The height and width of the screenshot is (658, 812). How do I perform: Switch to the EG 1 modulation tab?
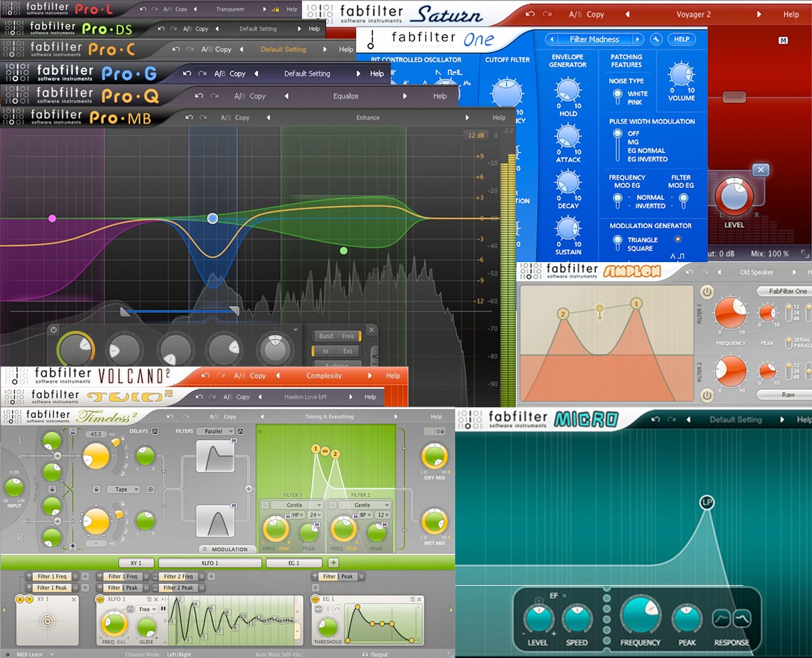tap(294, 563)
